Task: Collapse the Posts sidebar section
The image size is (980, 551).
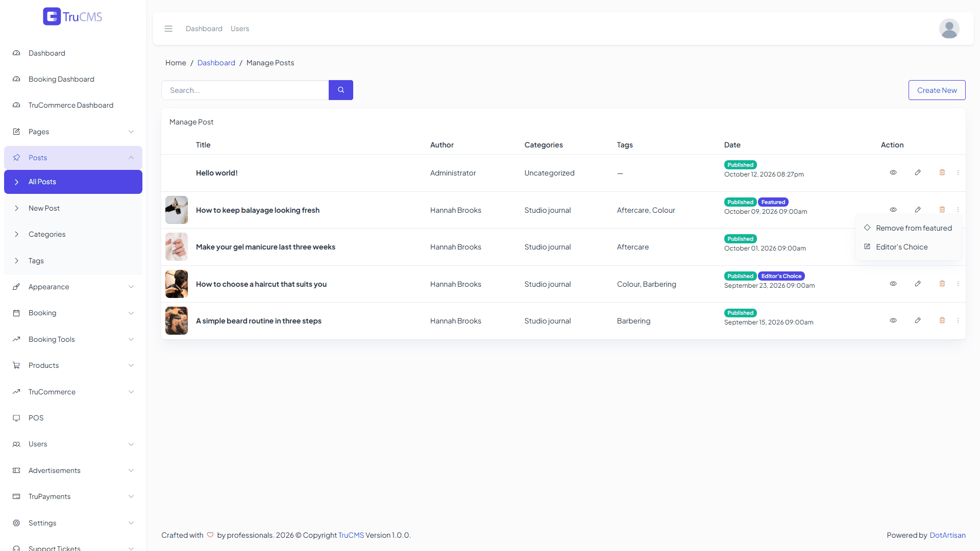Action: tap(73, 158)
